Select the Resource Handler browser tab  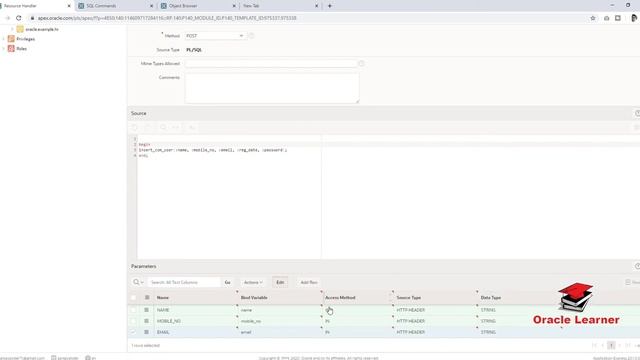pos(36,6)
